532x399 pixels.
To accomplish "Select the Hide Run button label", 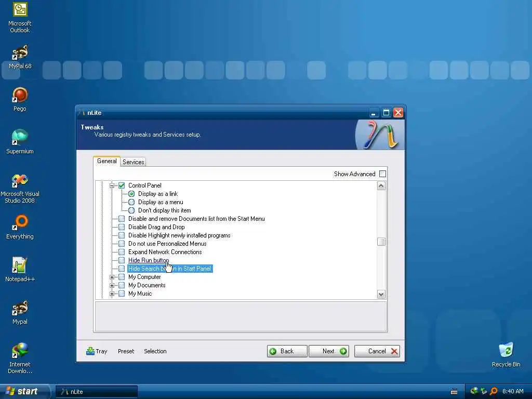I will [148, 260].
